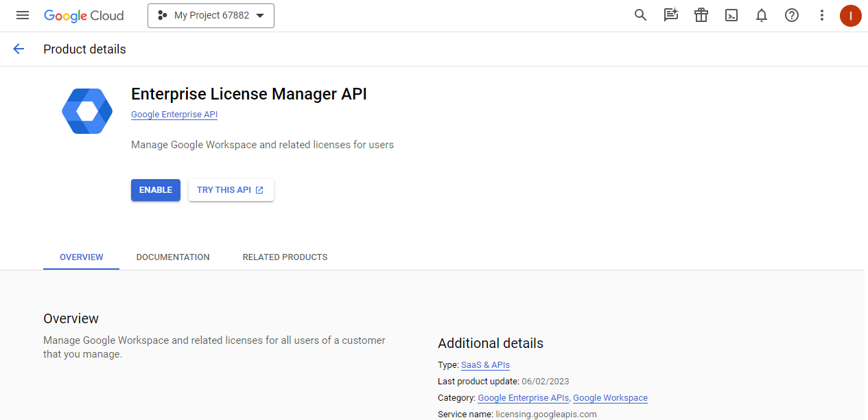This screenshot has width=868, height=420.
Task: Click the Google Cloud logo
Action: tap(84, 15)
